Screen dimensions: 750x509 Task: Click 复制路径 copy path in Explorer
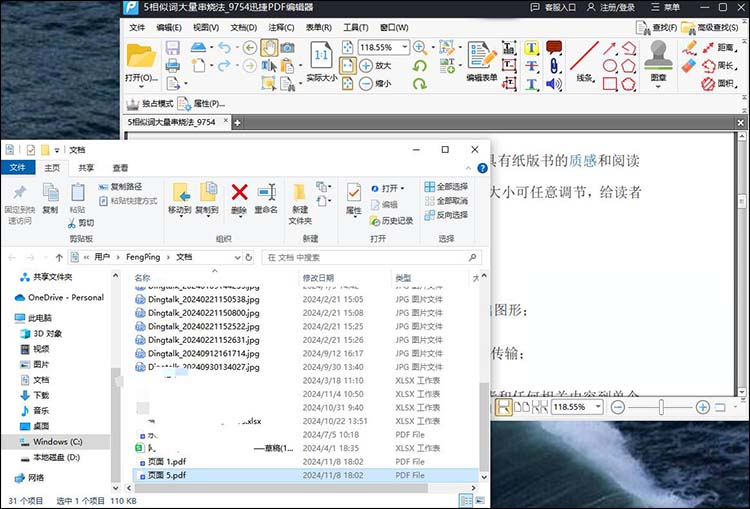point(121,187)
